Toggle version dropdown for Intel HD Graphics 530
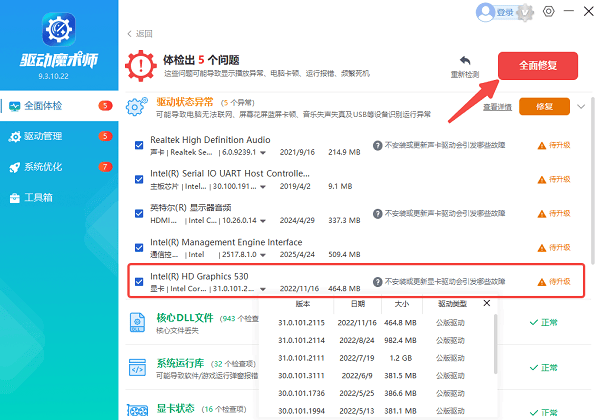600x420 pixels. (x=263, y=289)
